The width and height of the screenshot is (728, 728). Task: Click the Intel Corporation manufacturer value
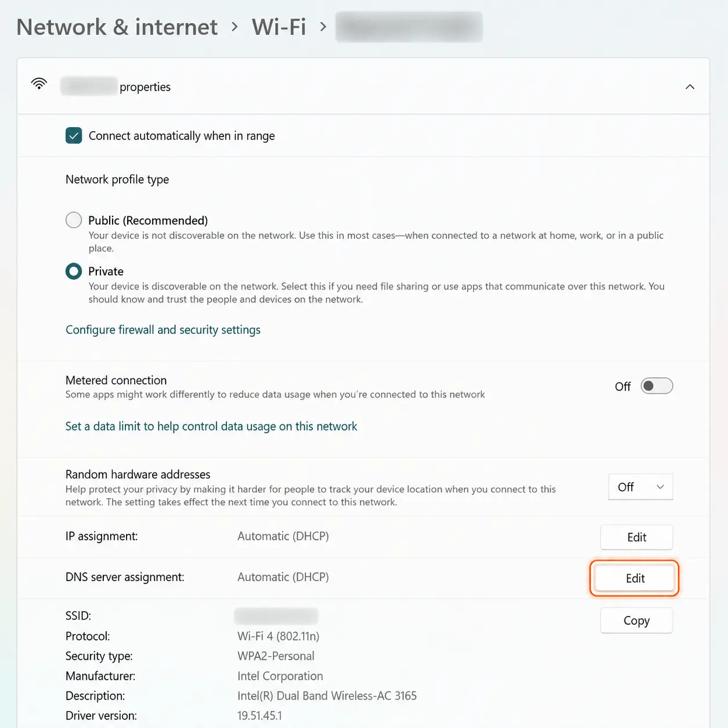(x=280, y=676)
